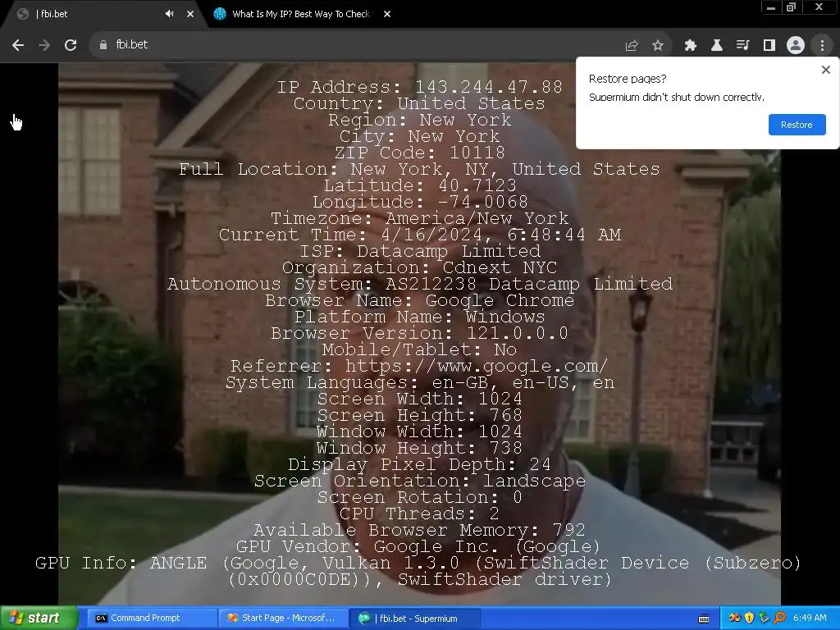Click "GPU Vendor: Google Inc. (Google)" text
The height and width of the screenshot is (630, 840).
click(419, 546)
